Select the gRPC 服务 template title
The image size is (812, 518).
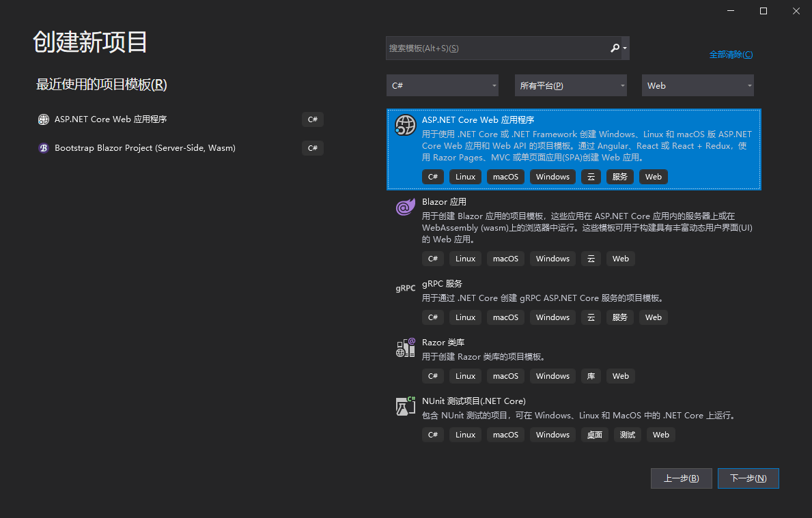(x=442, y=284)
